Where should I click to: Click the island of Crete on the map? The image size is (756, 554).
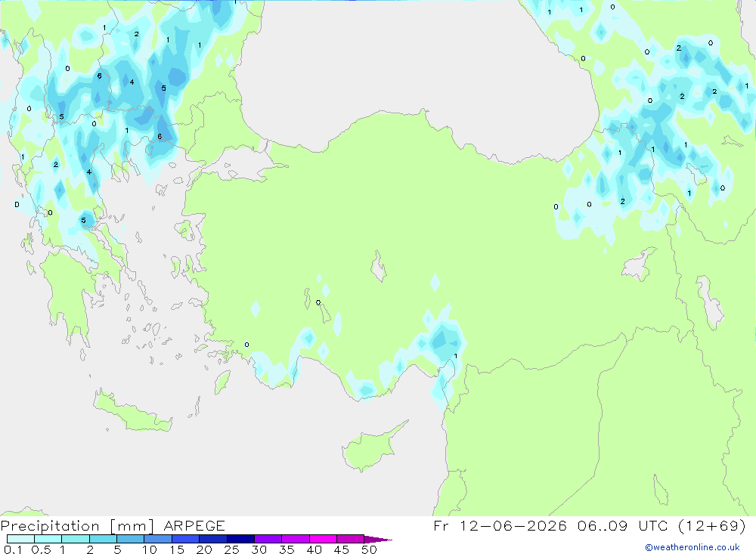point(131,411)
